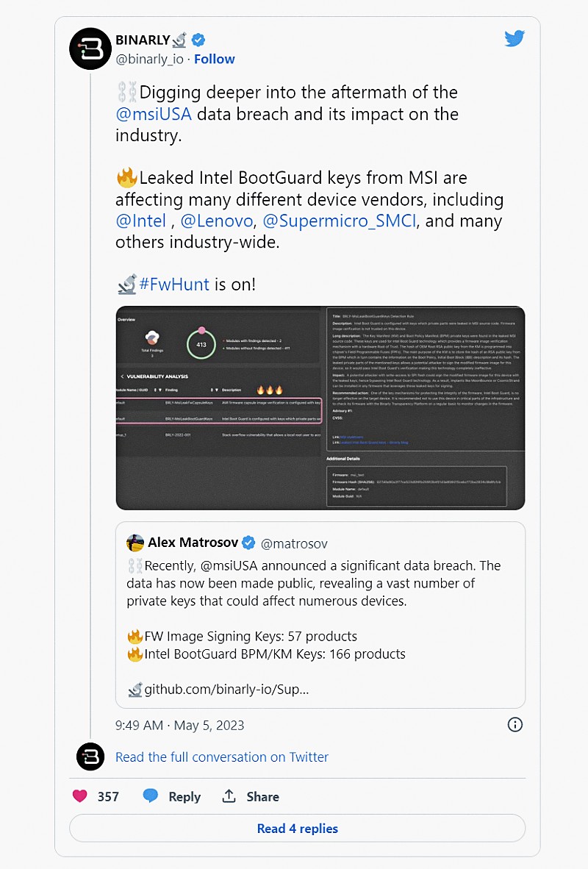Viewport: 588px width, 869px height.
Task: Read the full conversation on Twitter
Action: point(222,757)
